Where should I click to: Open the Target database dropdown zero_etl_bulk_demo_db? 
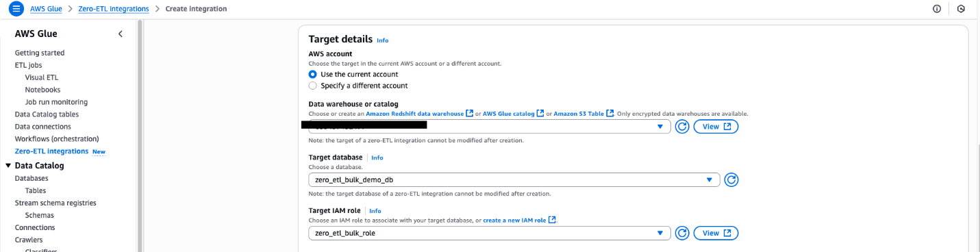[x=514, y=180]
